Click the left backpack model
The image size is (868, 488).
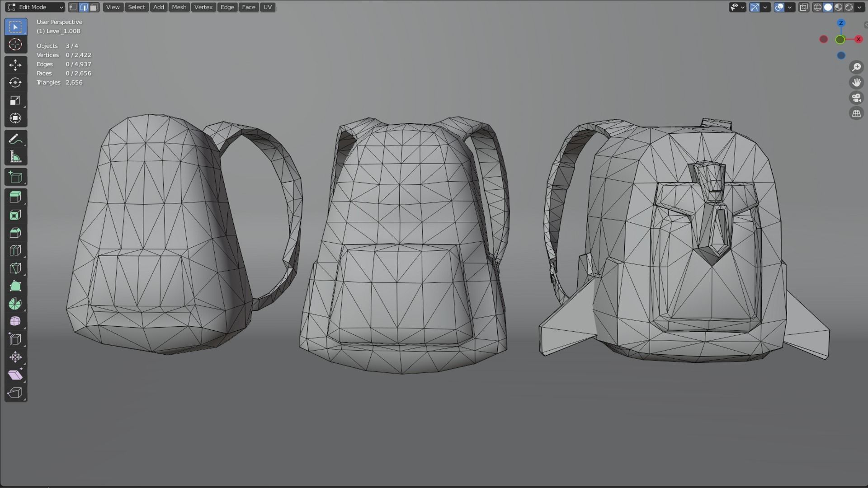pyautogui.click(x=158, y=235)
